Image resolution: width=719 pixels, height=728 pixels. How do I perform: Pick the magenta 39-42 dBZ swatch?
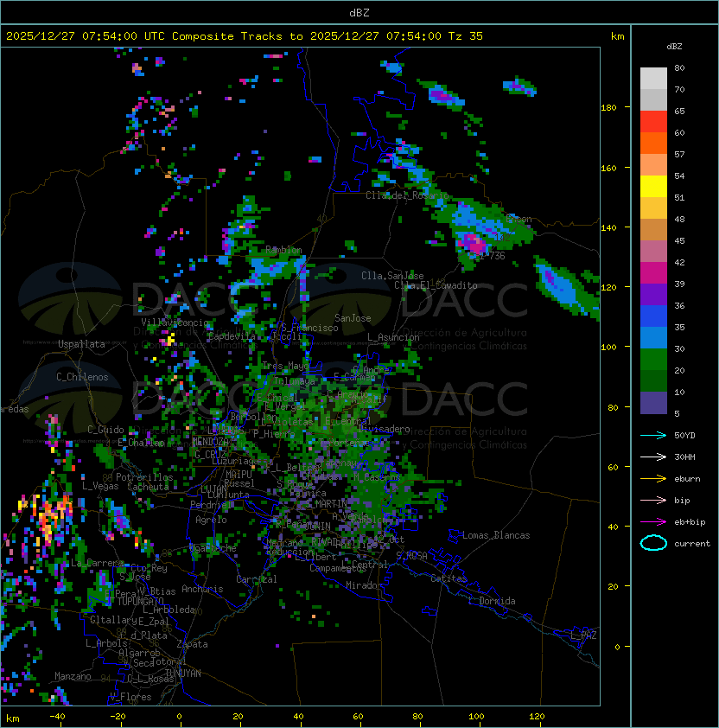click(653, 273)
